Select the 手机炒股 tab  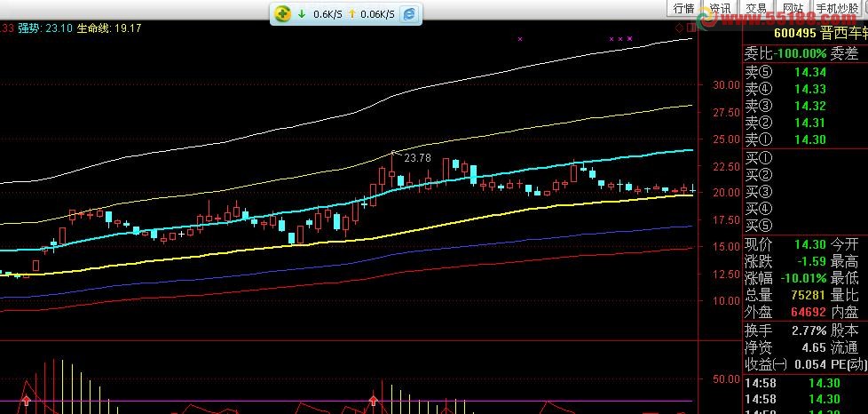[x=836, y=8]
